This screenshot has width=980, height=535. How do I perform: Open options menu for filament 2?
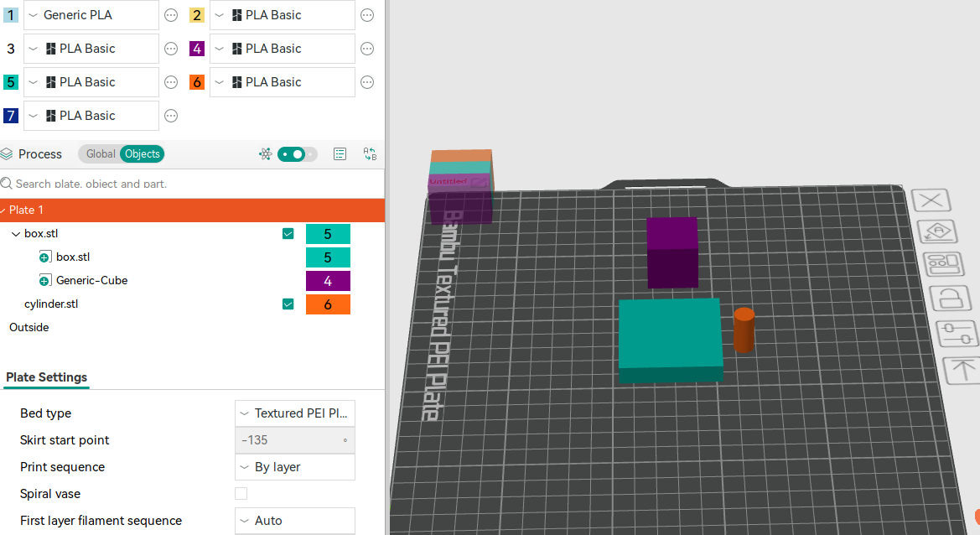[x=367, y=15]
